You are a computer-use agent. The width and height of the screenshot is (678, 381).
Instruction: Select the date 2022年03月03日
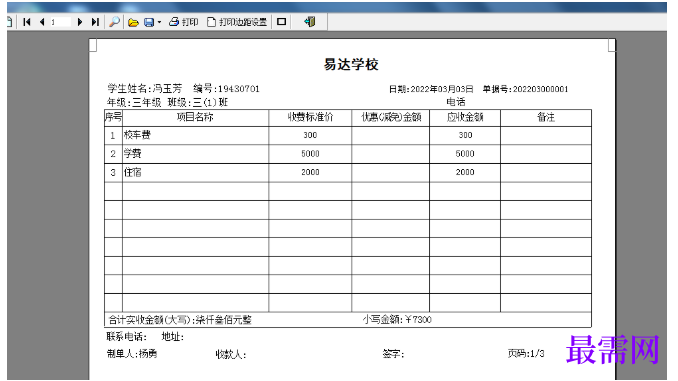point(441,89)
